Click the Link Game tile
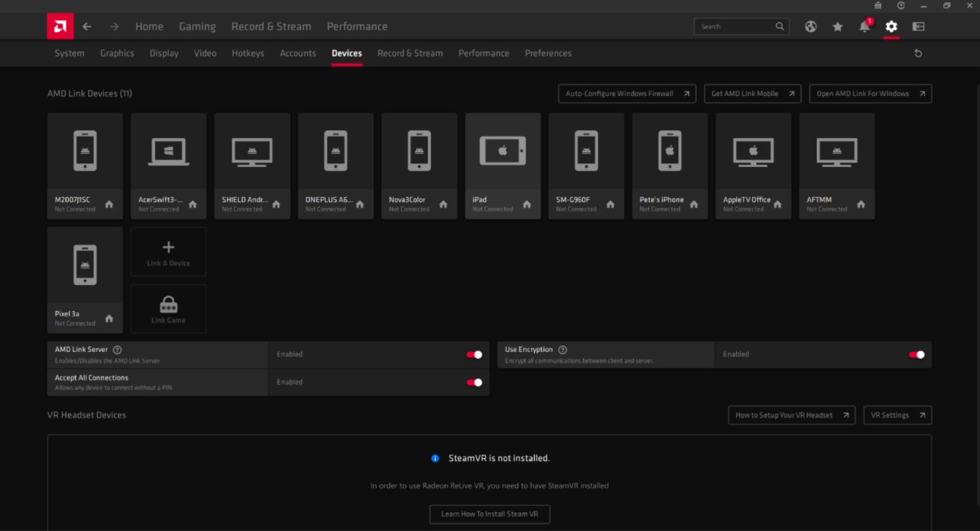Viewport: 980px width, 531px height. pos(168,309)
